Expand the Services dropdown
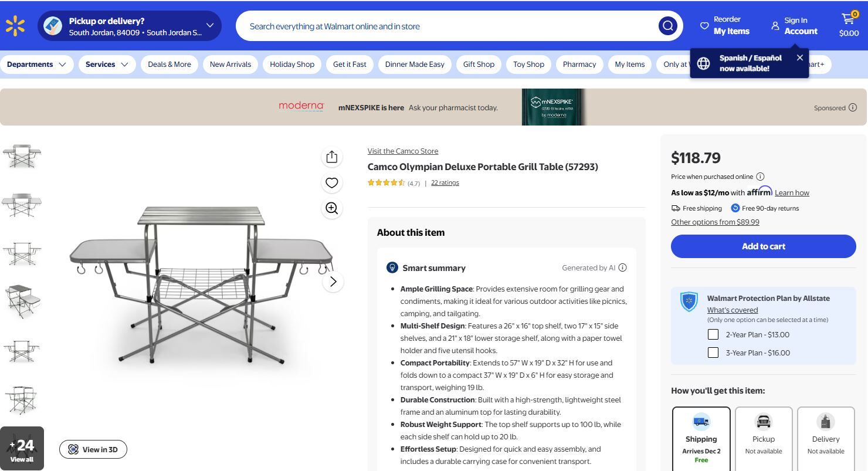 pos(107,65)
